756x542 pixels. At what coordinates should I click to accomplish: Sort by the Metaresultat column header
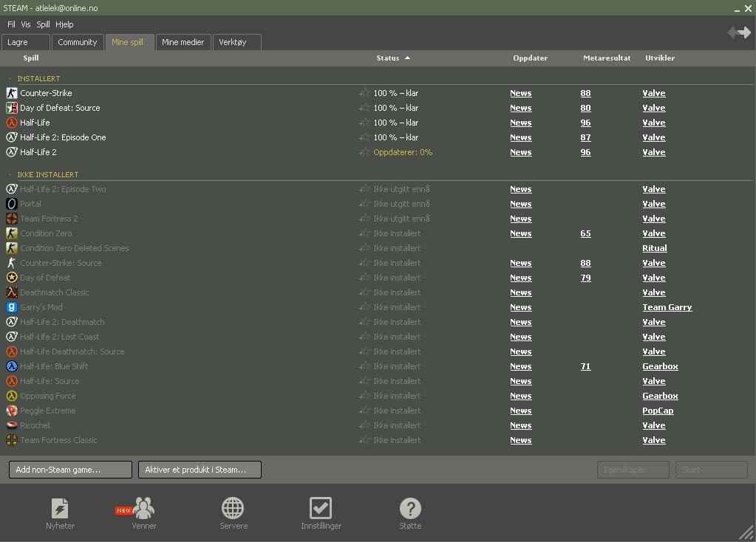point(607,58)
